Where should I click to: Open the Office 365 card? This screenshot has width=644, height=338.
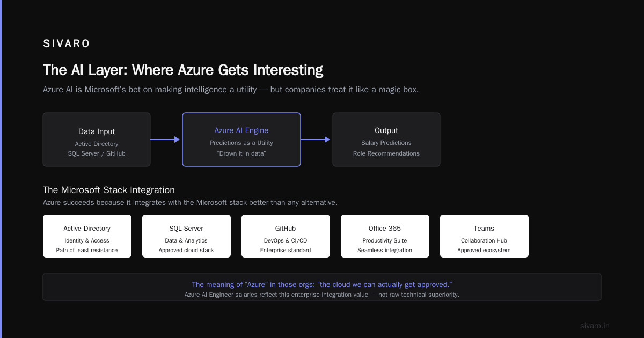coord(385,236)
